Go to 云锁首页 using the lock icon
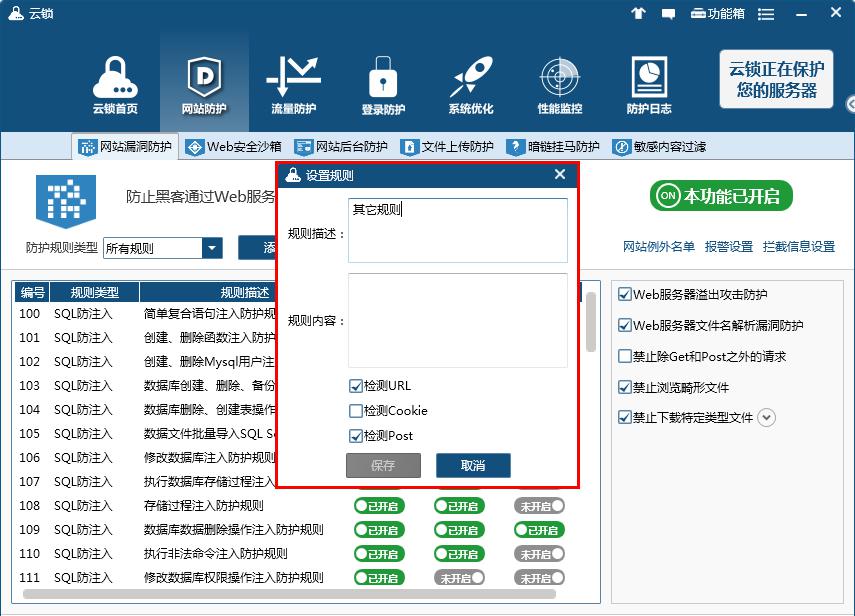This screenshot has width=855, height=616. tap(116, 80)
